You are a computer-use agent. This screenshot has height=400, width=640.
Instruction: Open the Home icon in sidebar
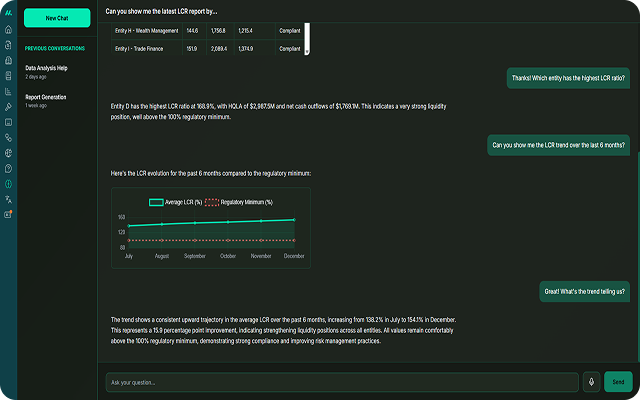[8, 30]
